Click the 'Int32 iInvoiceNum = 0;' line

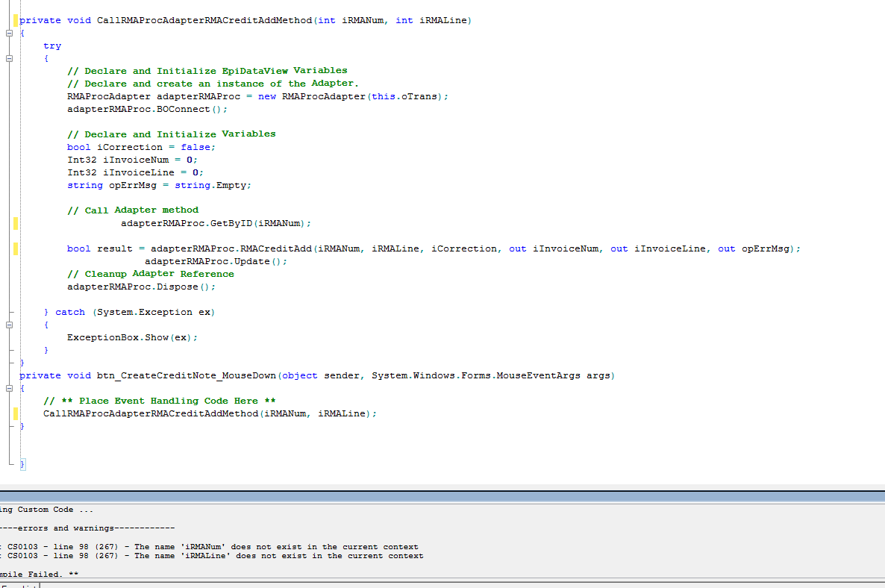tap(132, 160)
